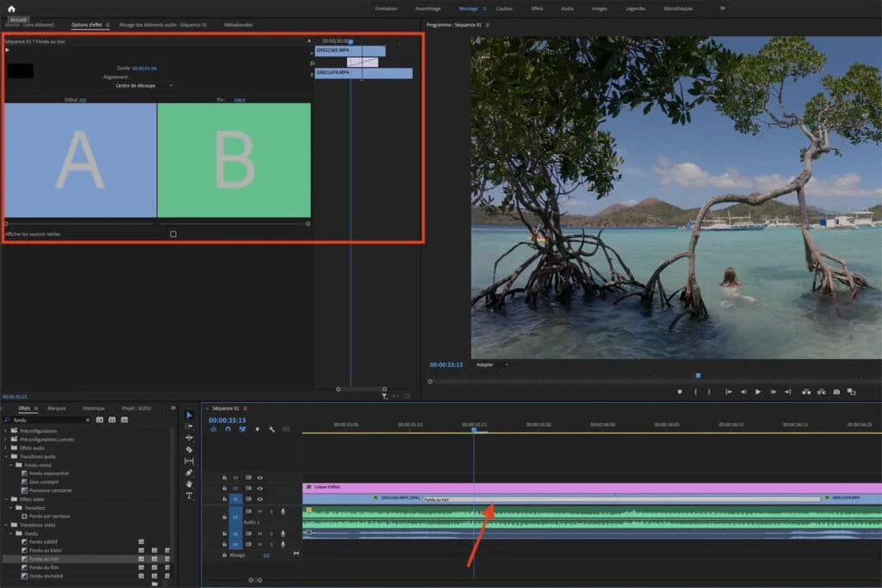Click the 32-bit Color filter icon
The image size is (882, 588).
112,420
